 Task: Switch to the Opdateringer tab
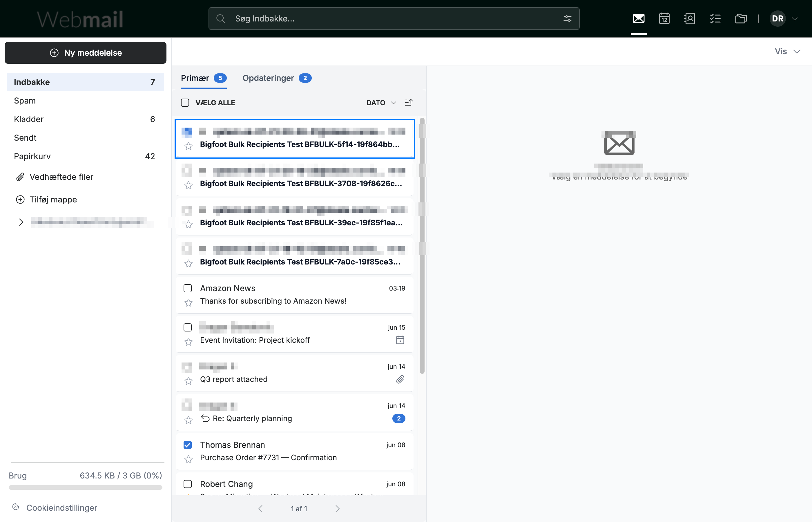(277, 78)
